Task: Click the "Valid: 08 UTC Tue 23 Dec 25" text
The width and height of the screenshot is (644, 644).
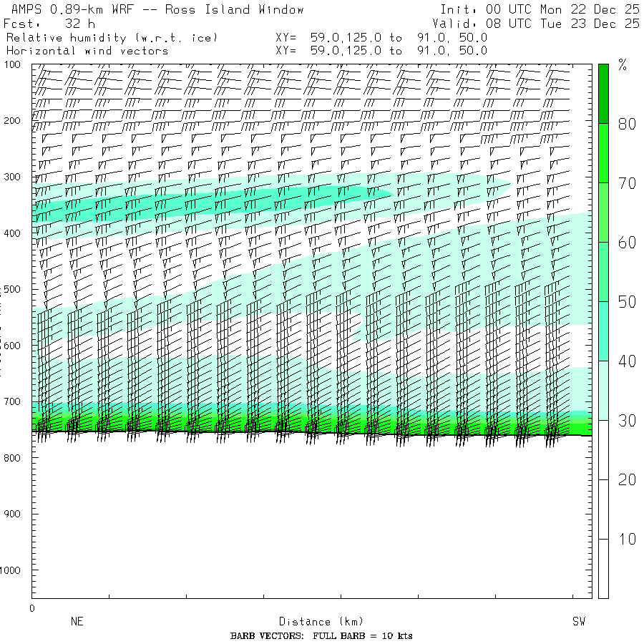Action: (x=535, y=24)
